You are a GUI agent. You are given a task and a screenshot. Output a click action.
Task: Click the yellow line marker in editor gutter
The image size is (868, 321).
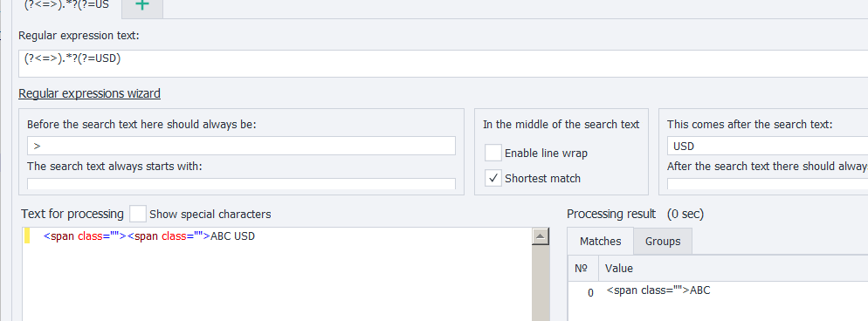coord(27,236)
